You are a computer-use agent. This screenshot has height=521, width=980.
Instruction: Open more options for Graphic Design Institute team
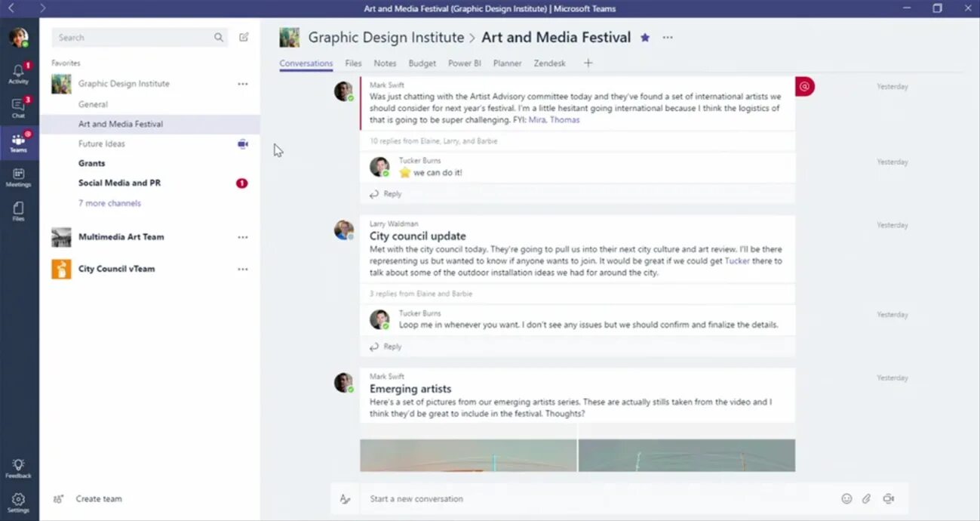click(243, 84)
